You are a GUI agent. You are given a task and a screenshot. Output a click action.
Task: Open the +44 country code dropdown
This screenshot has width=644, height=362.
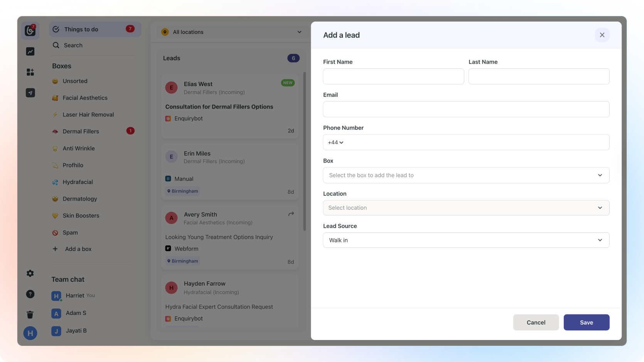tap(335, 142)
